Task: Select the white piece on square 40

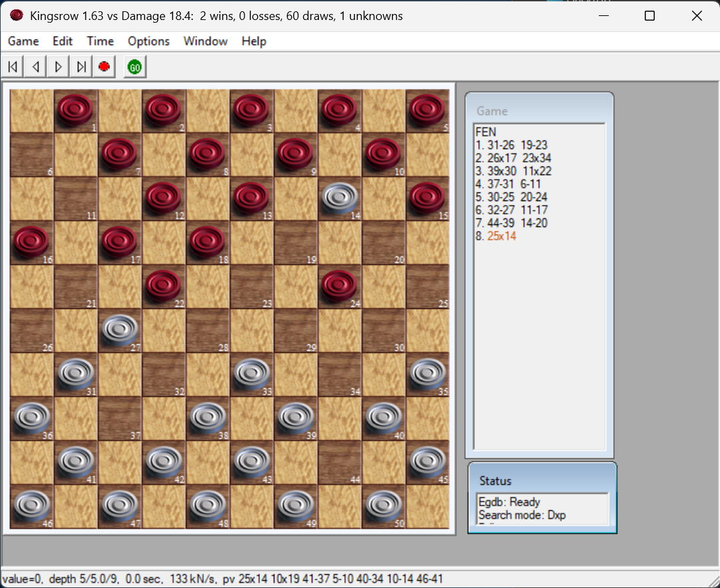Action: click(x=384, y=418)
